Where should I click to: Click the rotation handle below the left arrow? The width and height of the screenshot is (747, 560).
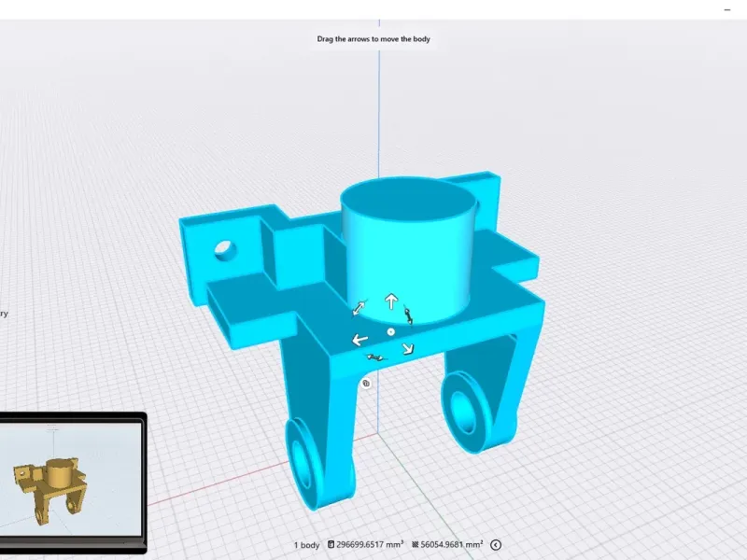coord(376,357)
